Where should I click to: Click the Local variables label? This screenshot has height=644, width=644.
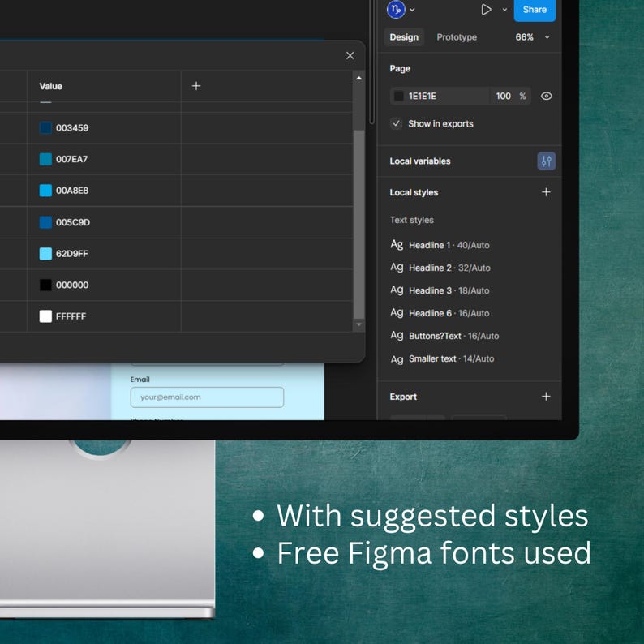coord(420,161)
